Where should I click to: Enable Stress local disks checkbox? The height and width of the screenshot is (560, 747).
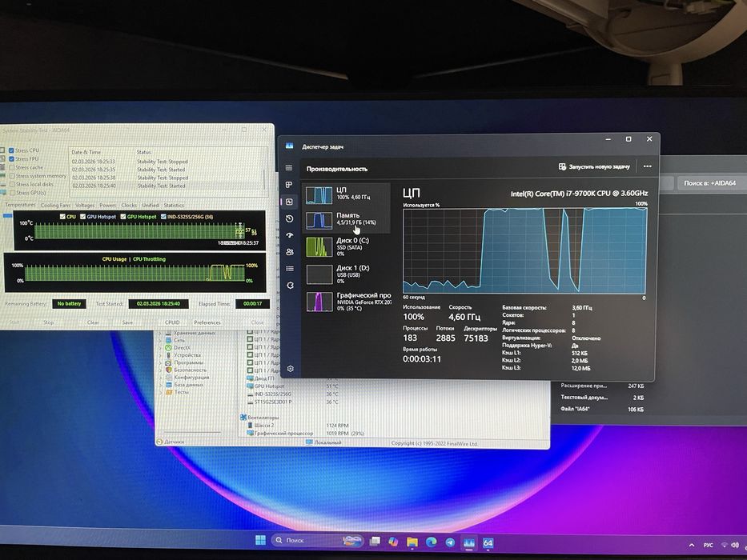pyautogui.click(x=13, y=184)
